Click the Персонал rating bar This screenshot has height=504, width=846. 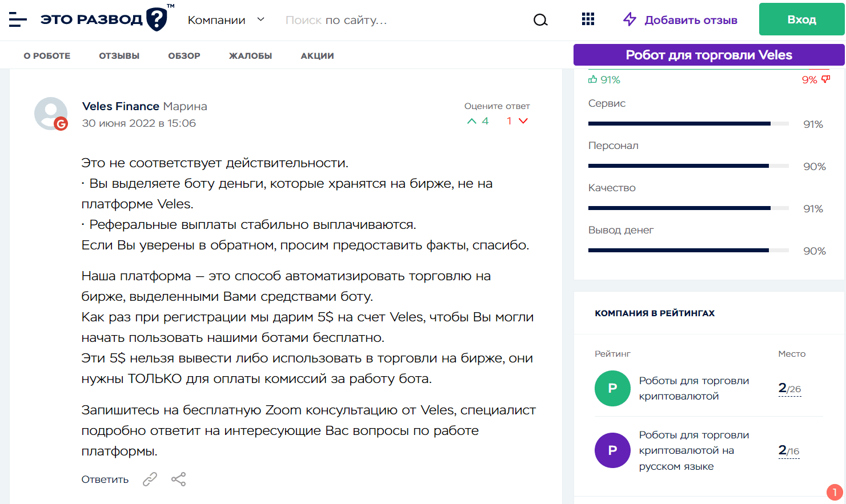688,166
